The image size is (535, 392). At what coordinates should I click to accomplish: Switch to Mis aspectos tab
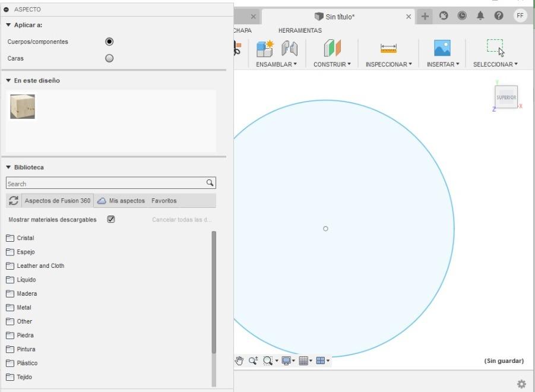(x=122, y=201)
